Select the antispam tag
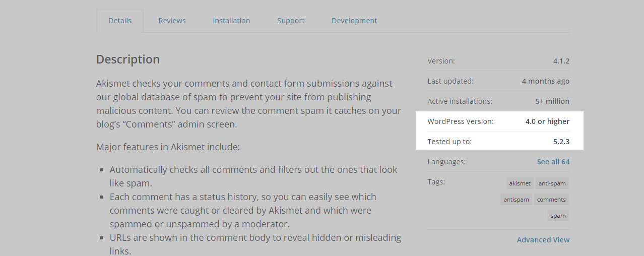This screenshot has width=644, height=256. pyautogui.click(x=517, y=200)
